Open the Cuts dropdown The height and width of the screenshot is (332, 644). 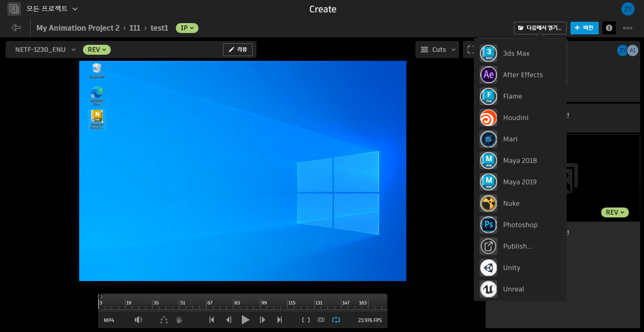point(437,49)
